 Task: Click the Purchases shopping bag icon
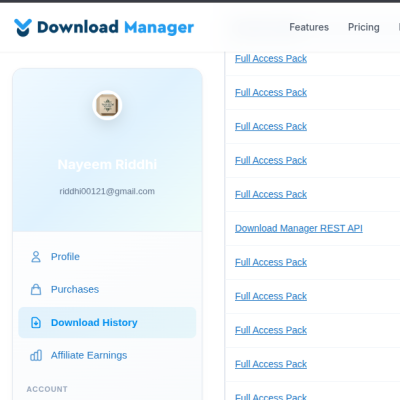(x=36, y=289)
